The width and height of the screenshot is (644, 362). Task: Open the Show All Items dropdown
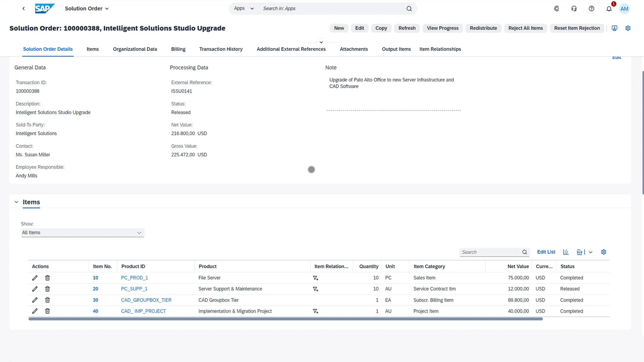coord(83,233)
